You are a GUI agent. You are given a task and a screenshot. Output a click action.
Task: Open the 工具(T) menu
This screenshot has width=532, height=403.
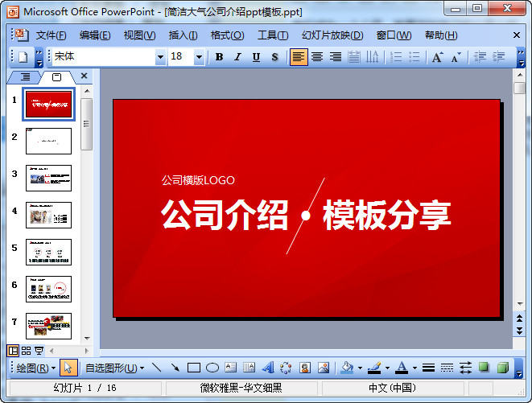273,35
